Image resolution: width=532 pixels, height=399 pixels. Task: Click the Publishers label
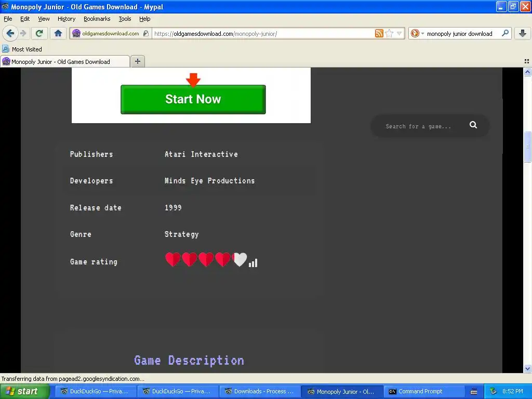coord(91,154)
